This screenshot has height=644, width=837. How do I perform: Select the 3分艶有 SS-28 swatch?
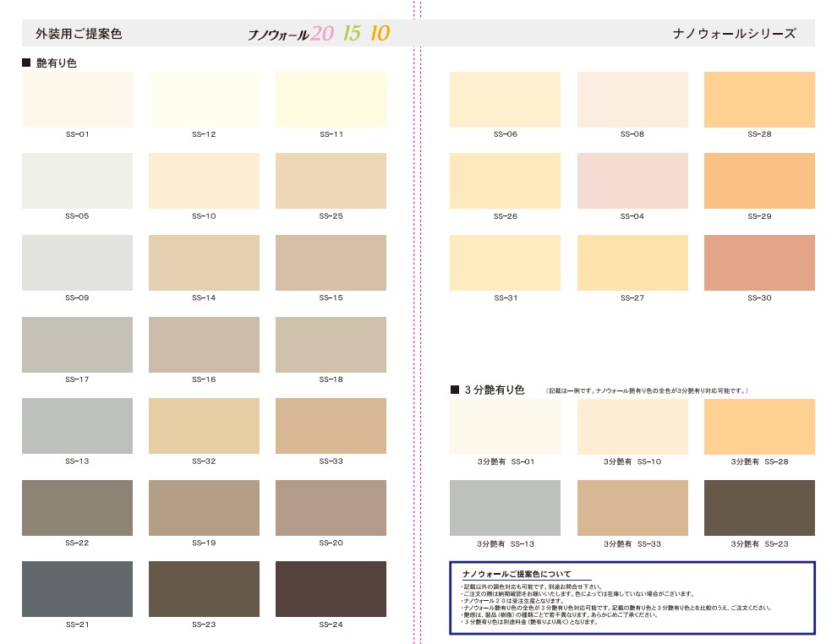758,427
